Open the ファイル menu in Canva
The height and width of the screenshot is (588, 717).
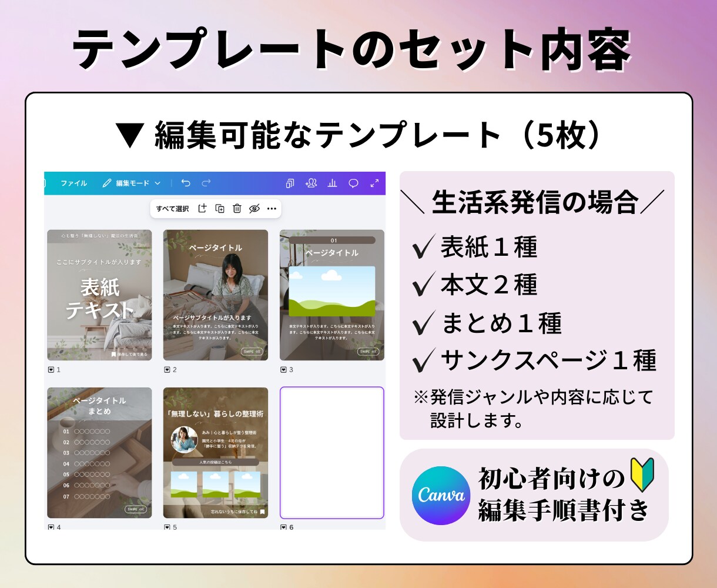73,183
